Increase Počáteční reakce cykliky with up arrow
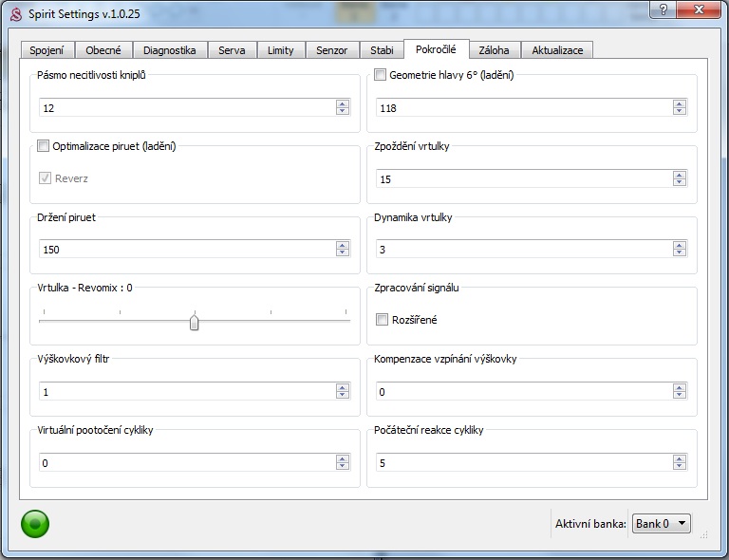This screenshot has width=729, height=560. [x=679, y=458]
